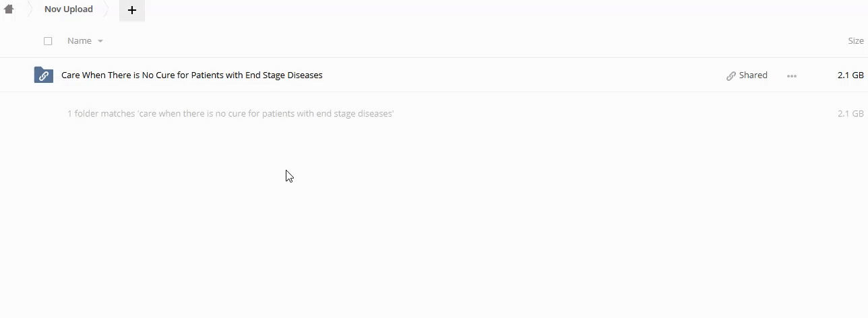Click the folder row's black 2.1 GB size

850,75
